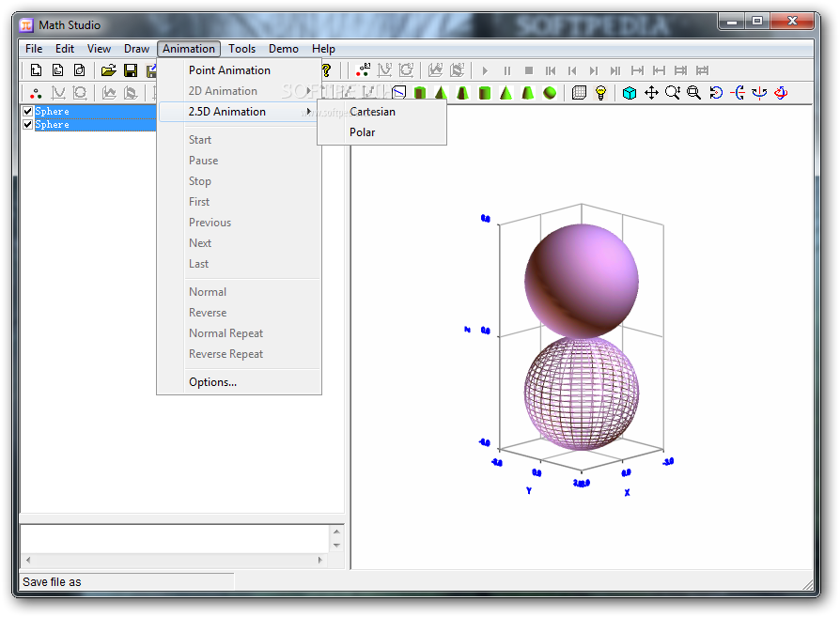This screenshot has width=840, height=617.
Task: Click the floppy disk save icon
Action: click(x=131, y=70)
